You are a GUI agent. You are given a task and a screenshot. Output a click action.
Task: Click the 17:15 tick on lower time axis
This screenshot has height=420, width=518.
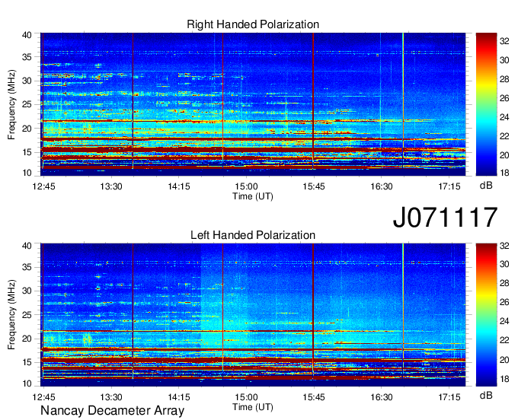[x=449, y=397]
